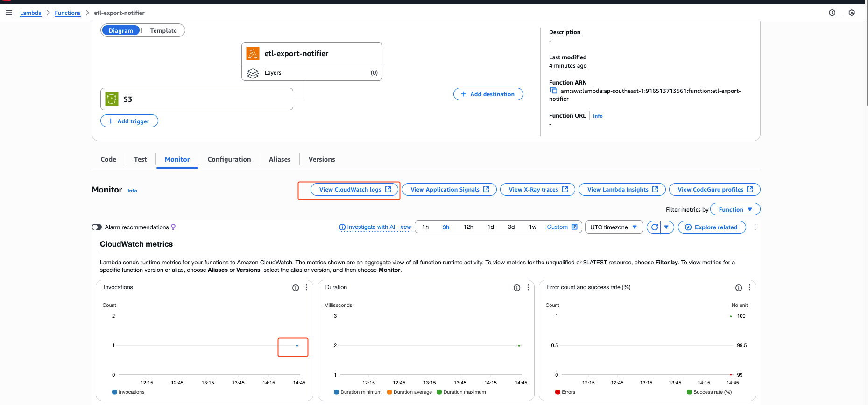Select the 1d time range

pos(491,227)
